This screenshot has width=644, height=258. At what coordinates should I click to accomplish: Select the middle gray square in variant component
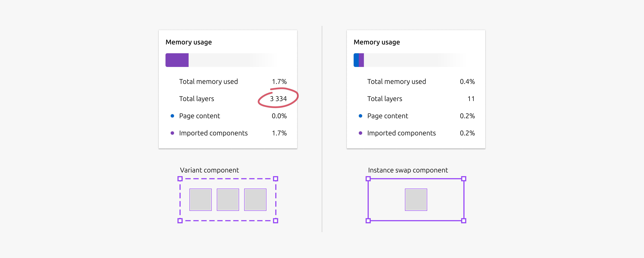(x=228, y=200)
